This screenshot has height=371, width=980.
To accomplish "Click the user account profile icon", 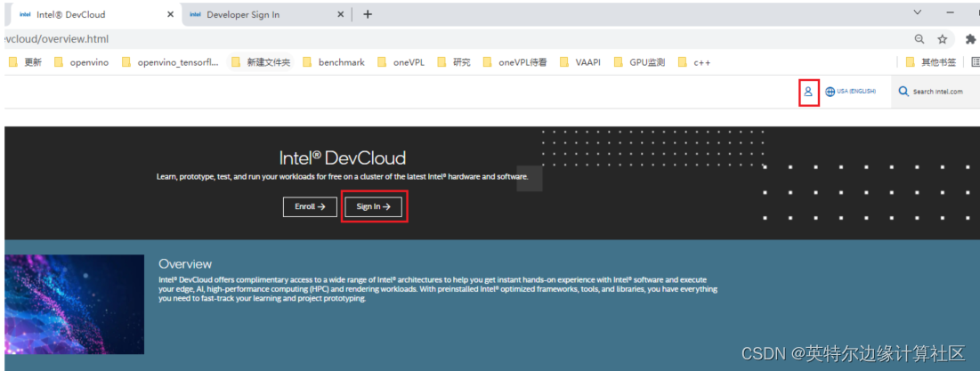I will click(808, 91).
